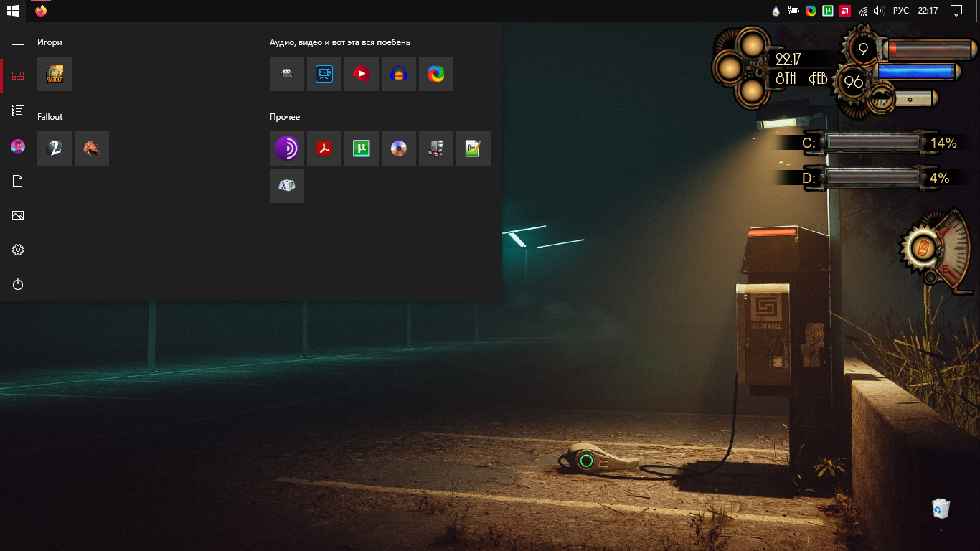The width and height of the screenshot is (980, 551).
Task: Select the Recycle Bin desktop icon
Action: [x=941, y=509]
